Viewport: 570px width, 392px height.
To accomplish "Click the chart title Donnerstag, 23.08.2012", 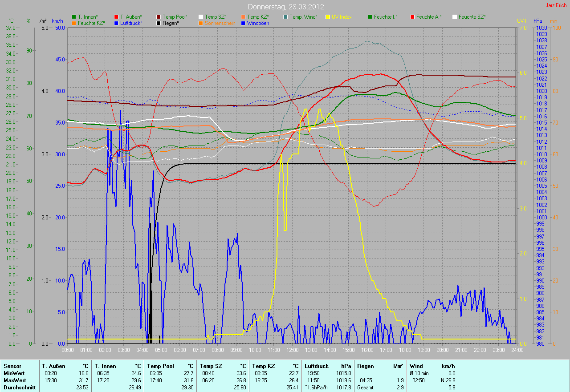I will [x=286, y=7].
